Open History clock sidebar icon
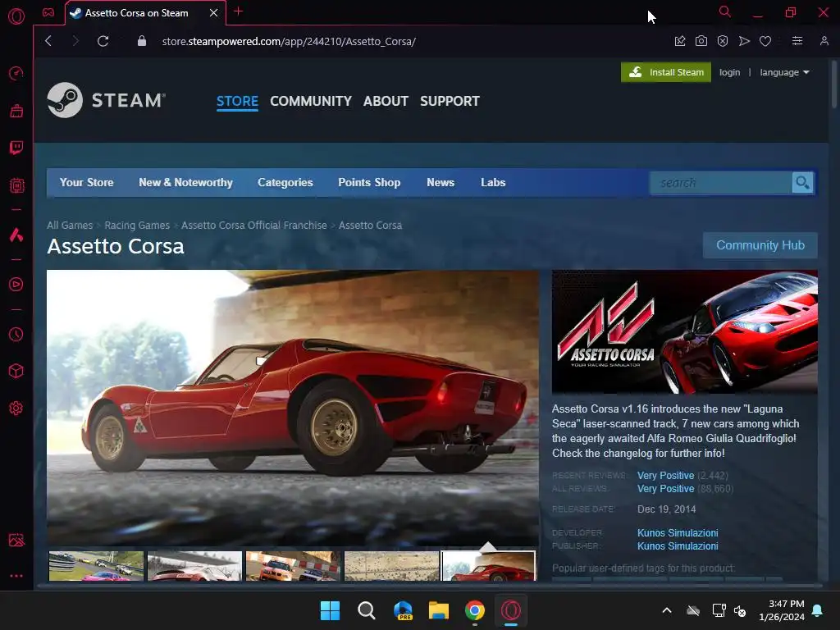 click(x=16, y=335)
